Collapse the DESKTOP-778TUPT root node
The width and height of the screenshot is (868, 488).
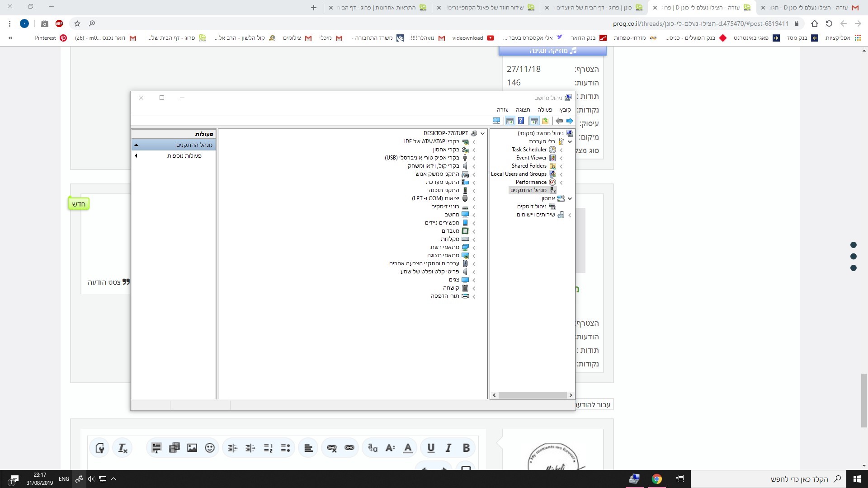482,133
